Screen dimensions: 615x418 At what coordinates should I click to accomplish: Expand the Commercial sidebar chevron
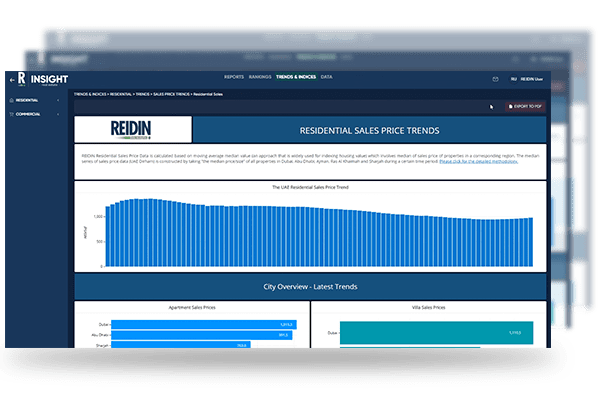[x=58, y=114]
